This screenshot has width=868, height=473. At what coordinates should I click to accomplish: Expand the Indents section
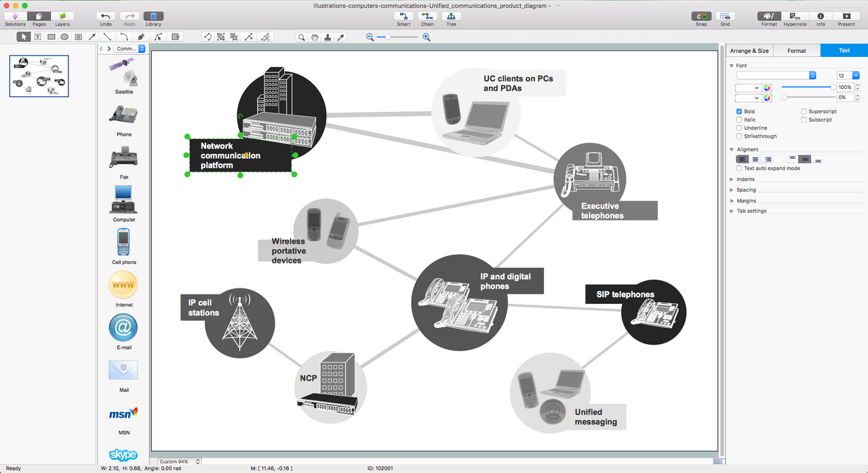[x=732, y=179]
